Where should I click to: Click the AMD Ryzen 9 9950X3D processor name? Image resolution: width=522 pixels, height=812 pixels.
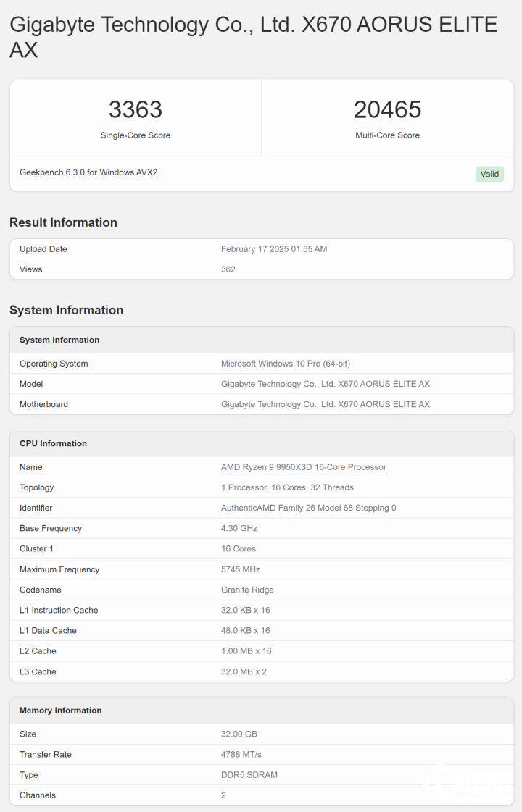[x=304, y=467]
